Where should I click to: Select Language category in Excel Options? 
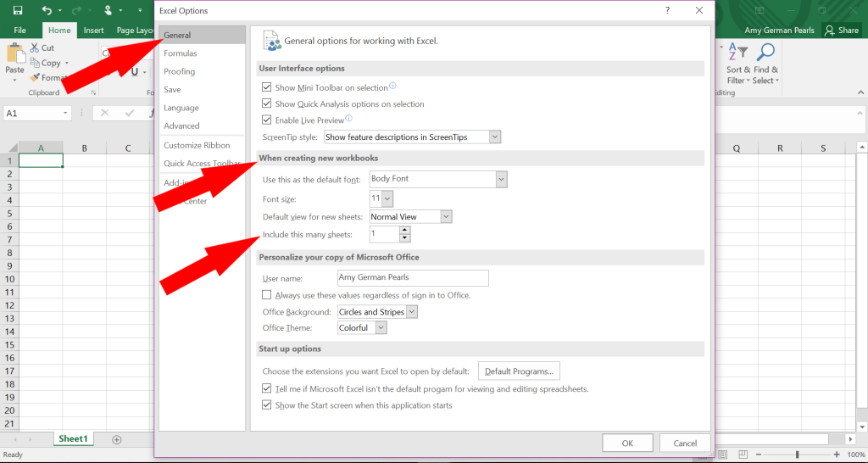click(x=202, y=108)
